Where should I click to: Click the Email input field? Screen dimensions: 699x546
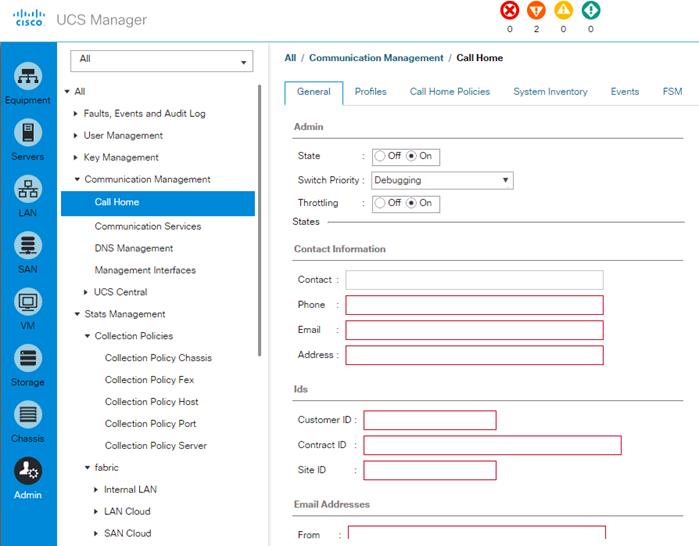pos(474,330)
